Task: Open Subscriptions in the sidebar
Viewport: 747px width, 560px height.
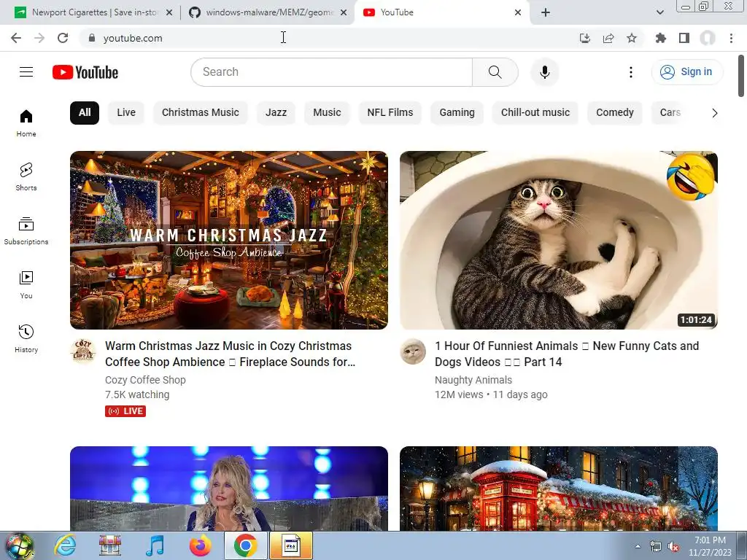Action: click(x=26, y=231)
